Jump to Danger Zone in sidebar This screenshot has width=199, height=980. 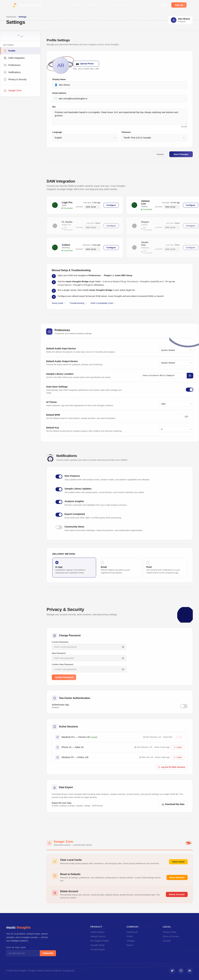click(x=20, y=90)
